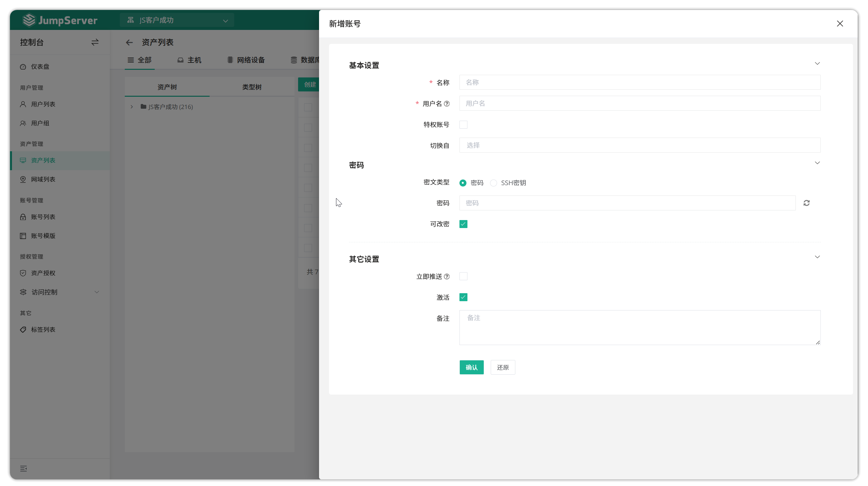Select the 密码 secret type radio
Screen dimensions: 868x486
click(463, 183)
